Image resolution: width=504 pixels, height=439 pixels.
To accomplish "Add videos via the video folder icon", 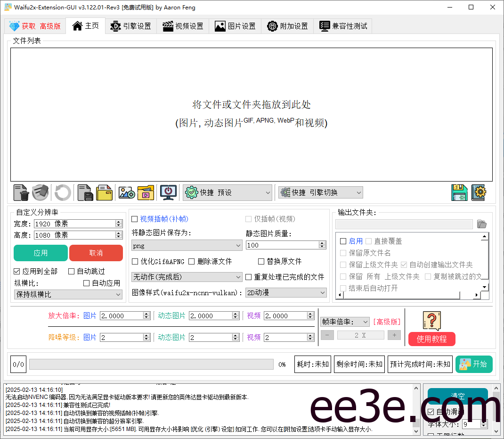I will coord(145,192).
